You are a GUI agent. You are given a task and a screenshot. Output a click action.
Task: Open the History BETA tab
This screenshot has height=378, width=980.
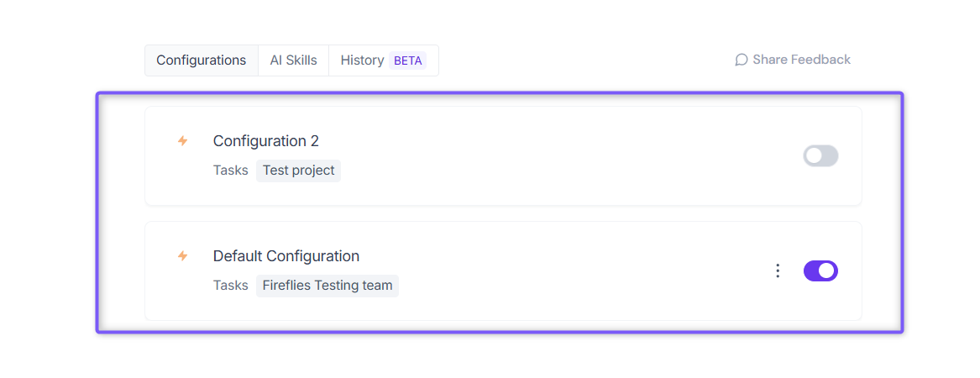(x=384, y=60)
